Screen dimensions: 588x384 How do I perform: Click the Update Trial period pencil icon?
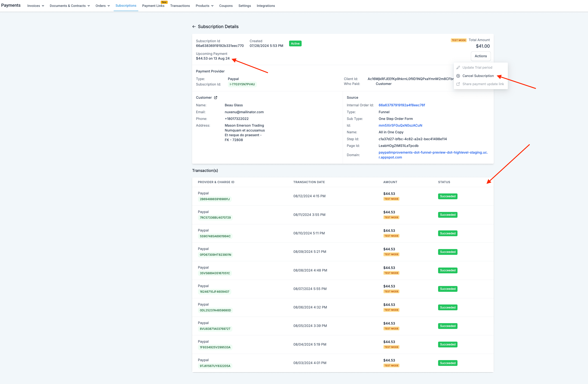[458, 67]
